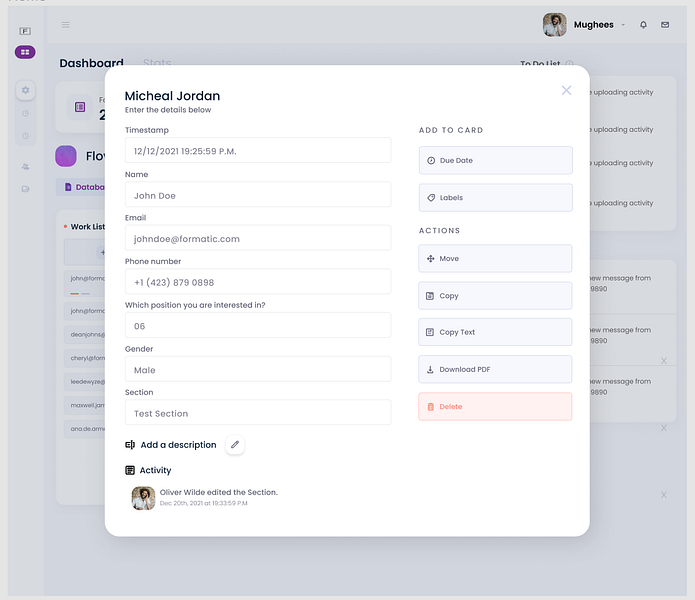This screenshot has height=600, width=695.
Task: Click the Work List heading
Action: [87, 227]
